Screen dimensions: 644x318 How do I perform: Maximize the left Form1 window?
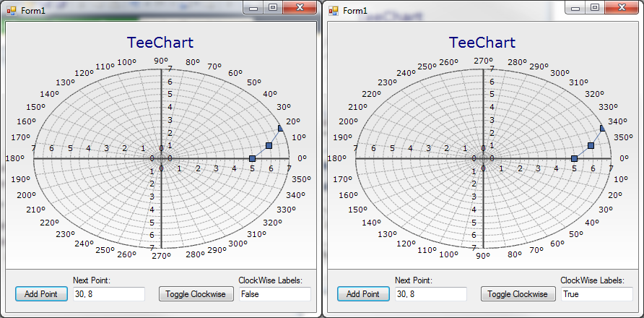coord(273,7)
